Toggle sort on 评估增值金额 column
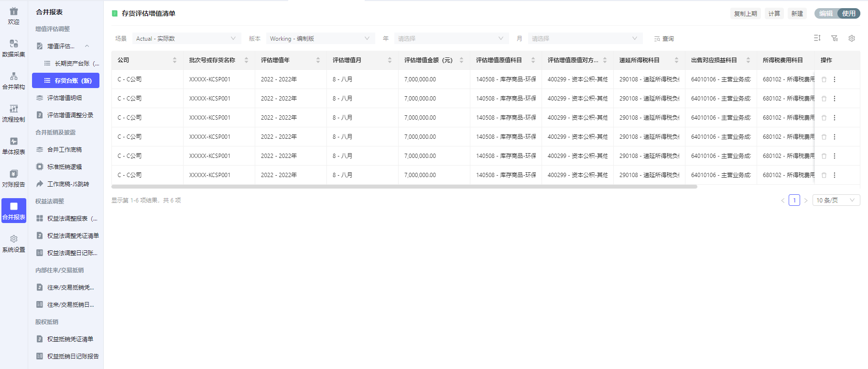Screen dimensions: 868x369 [461, 60]
